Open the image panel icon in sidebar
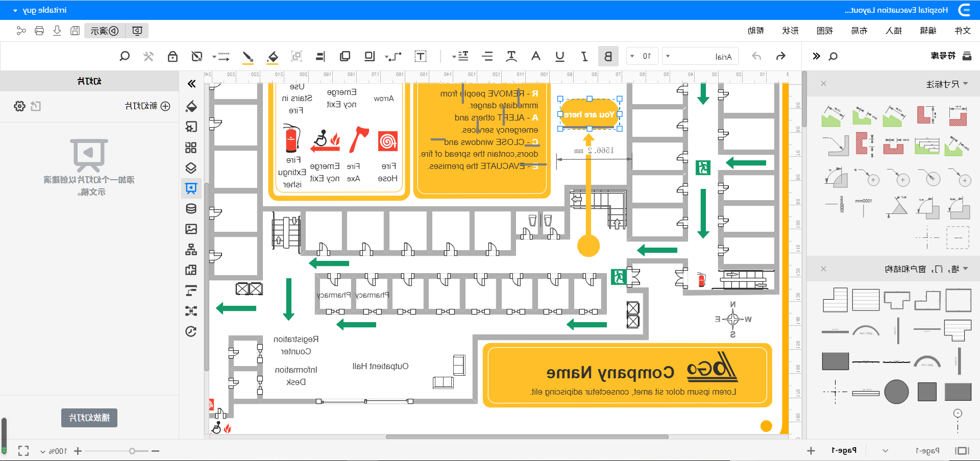 pyautogui.click(x=191, y=229)
